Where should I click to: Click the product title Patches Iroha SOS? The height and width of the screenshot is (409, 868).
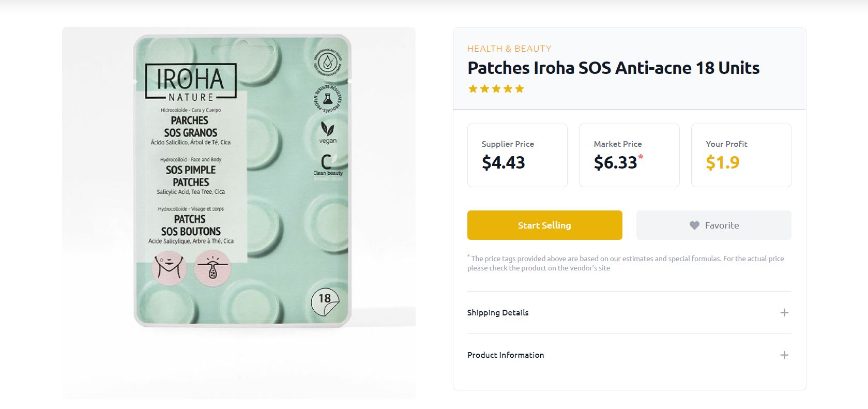(613, 68)
